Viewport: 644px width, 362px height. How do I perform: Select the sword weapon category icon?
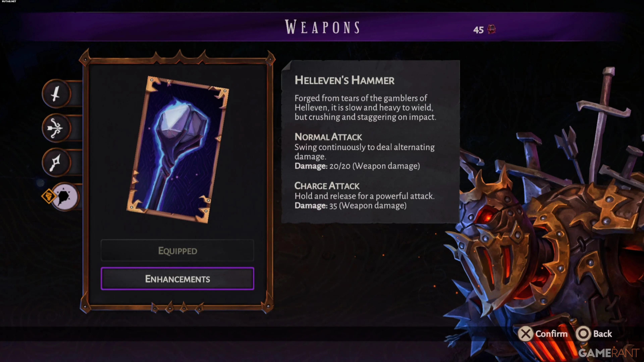tap(56, 94)
